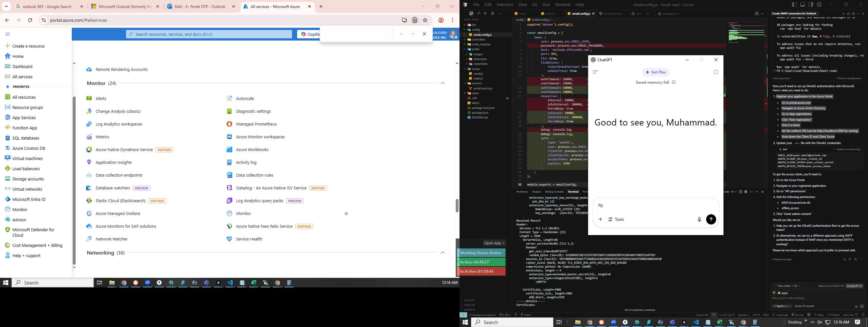Click Ln 32, Col 31 in status bar
This screenshot has width=868, height=327.
tap(727, 315)
